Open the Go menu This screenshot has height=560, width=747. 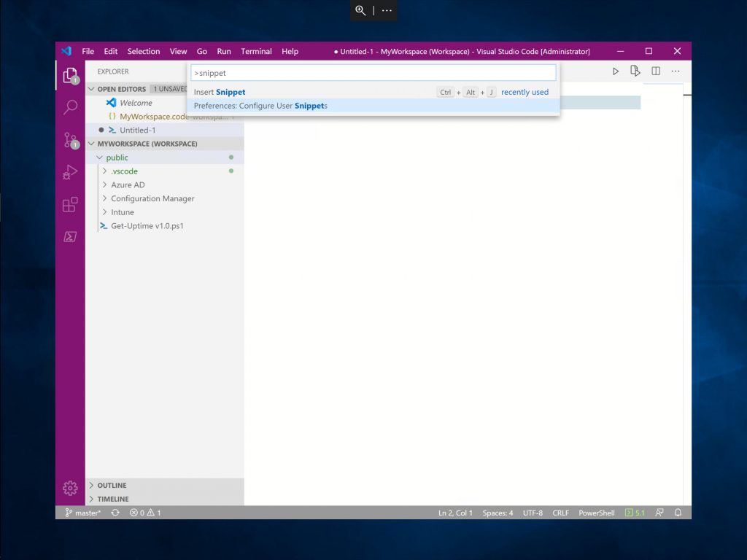(201, 52)
